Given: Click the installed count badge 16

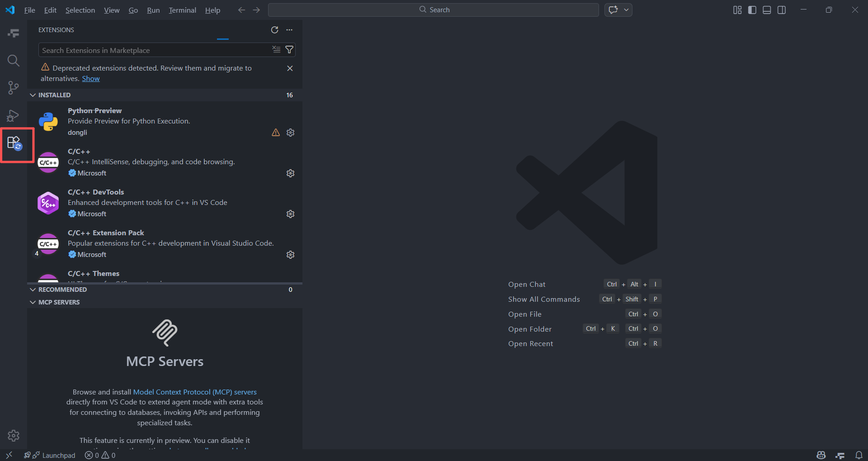Looking at the screenshot, I should [x=289, y=95].
